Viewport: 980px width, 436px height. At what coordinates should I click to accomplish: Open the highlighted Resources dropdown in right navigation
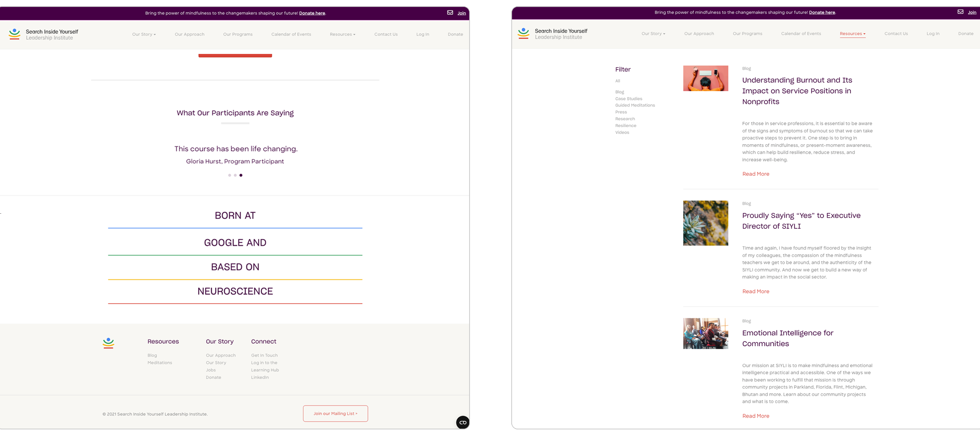point(852,34)
